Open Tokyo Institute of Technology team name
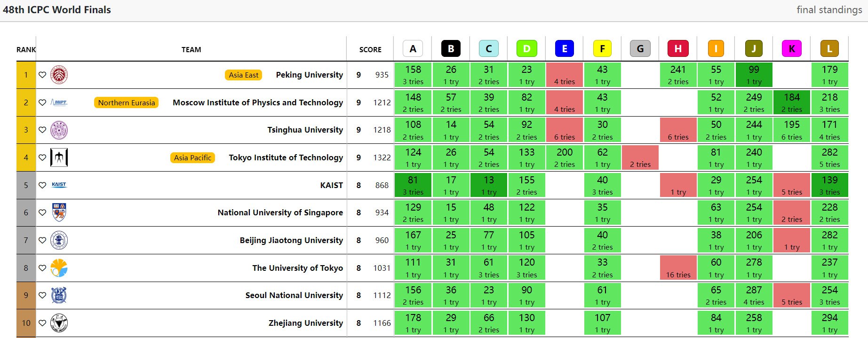Viewport: 868px width, 338px height. coord(286,157)
